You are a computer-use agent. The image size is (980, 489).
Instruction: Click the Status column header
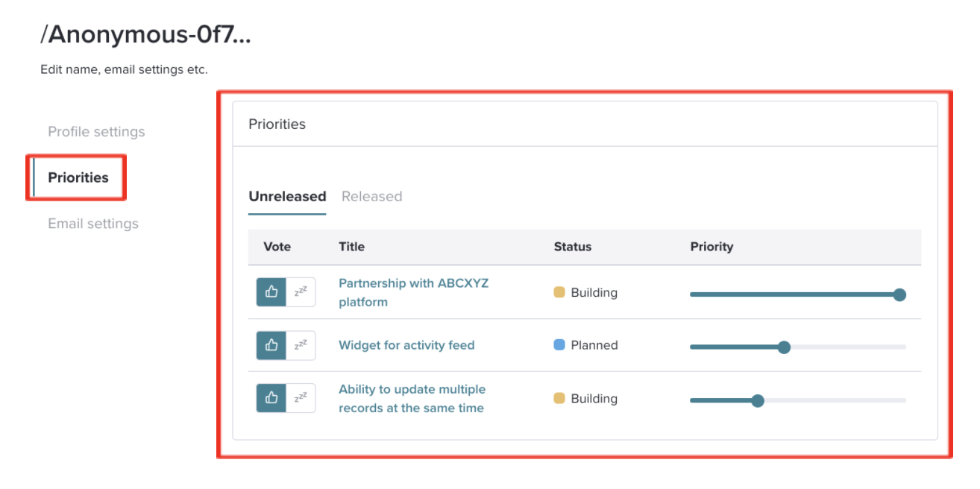tap(572, 247)
